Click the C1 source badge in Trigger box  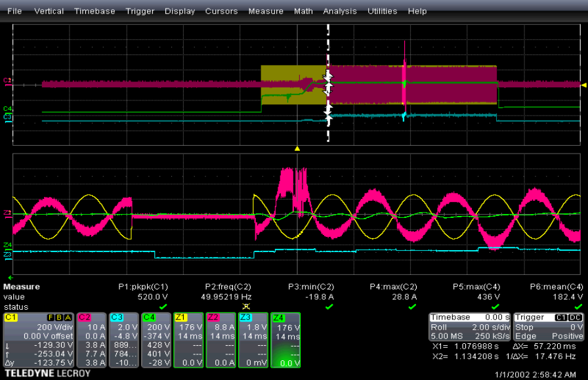(561, 318)
